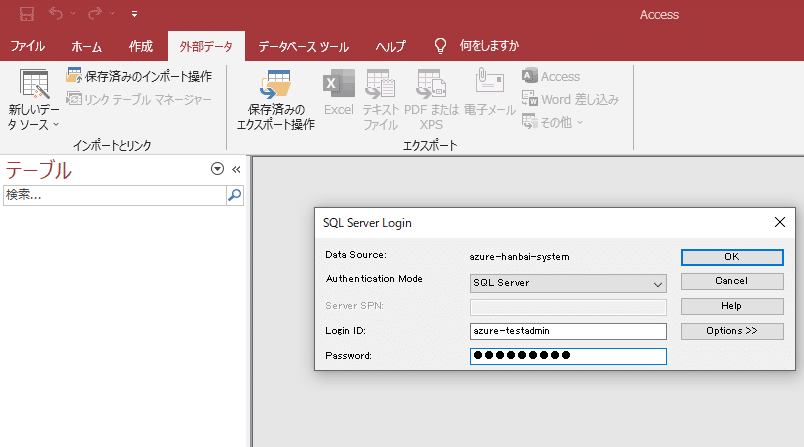Collapse the navigation pane with double chevron
804x447 pixels.
coord(236,169)
